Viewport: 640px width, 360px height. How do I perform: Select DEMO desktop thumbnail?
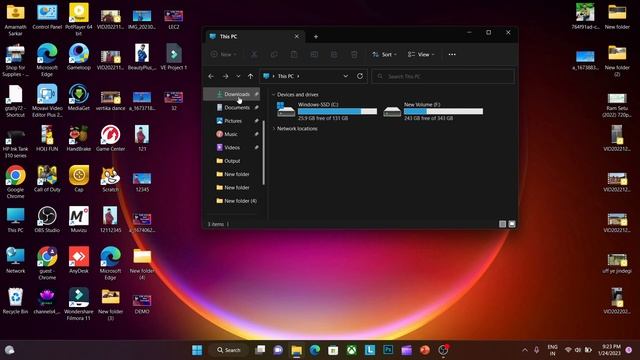click(142, 304)
